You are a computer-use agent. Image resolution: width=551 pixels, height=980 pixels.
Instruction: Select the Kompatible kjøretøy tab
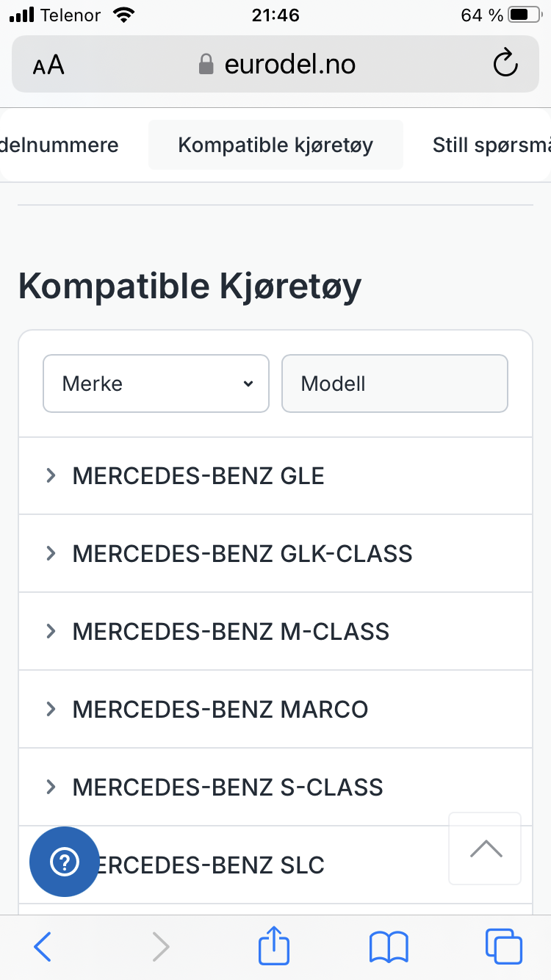pyautogui.click(x=275, y=145)
